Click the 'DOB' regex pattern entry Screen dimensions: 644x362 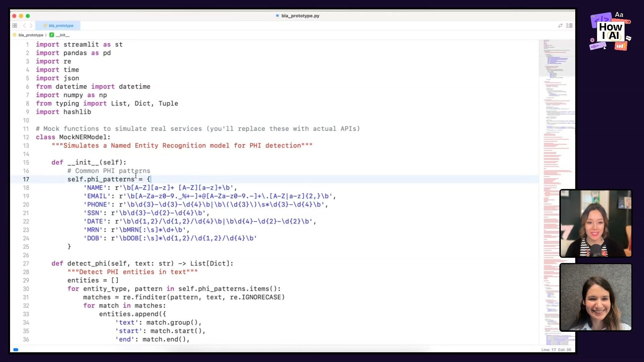[170, 238]
